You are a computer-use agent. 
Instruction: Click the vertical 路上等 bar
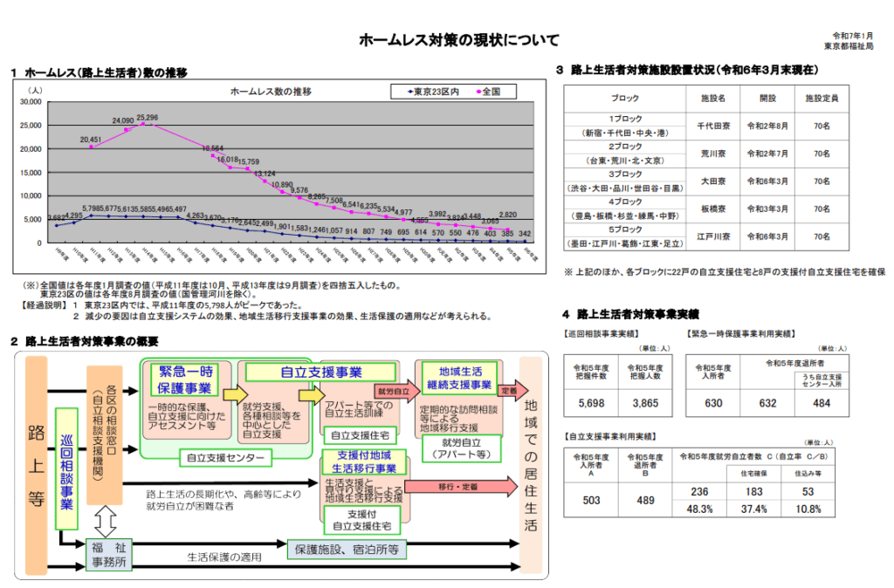pos(36,465)
